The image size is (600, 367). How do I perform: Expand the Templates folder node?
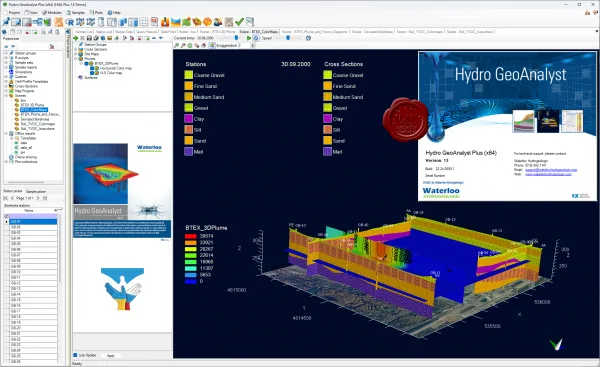click(x=11, y=138)
